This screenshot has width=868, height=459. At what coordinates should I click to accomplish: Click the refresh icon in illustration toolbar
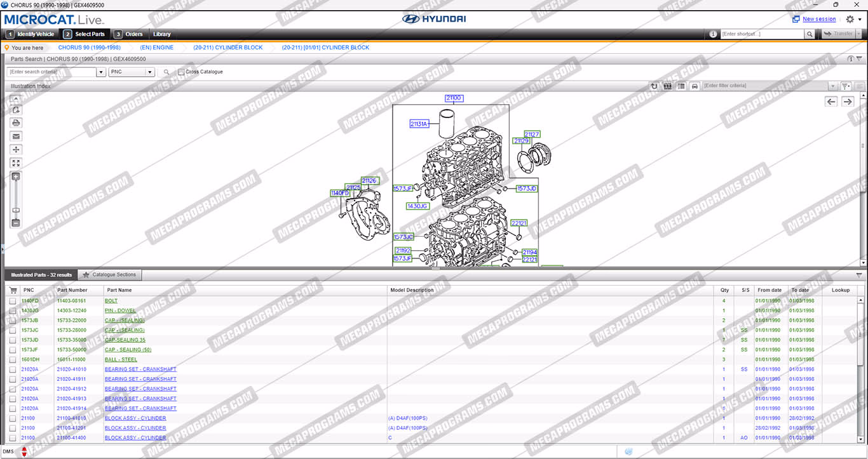coord(654,86)
